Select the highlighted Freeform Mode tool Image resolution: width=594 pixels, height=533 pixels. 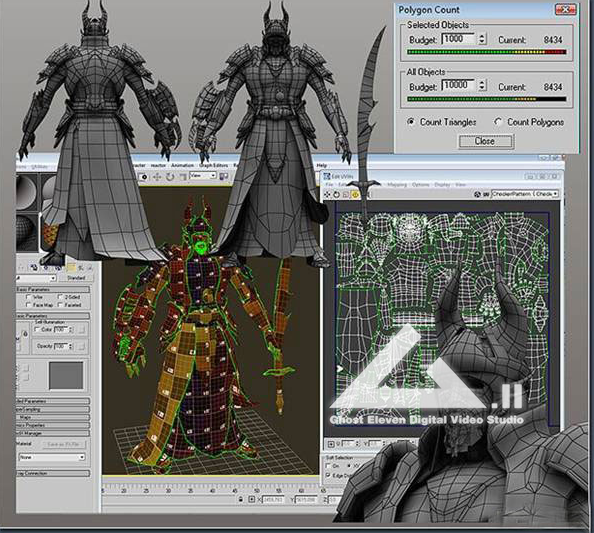355,194
